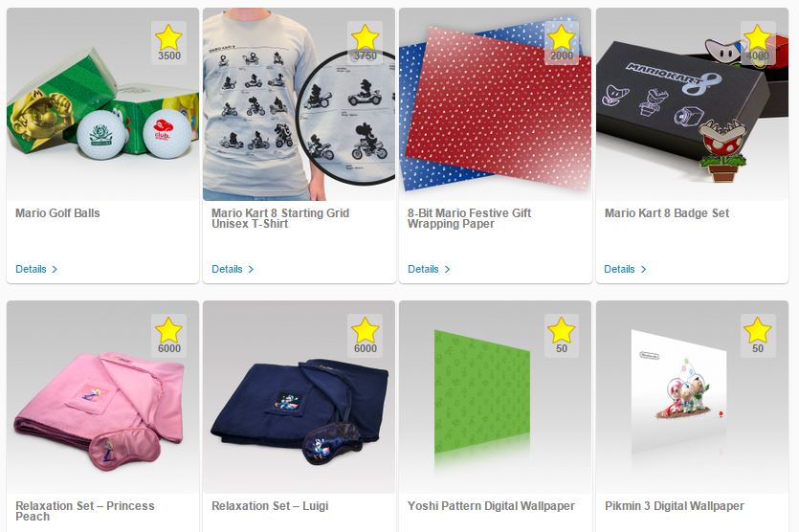Select the pink Princess Peach blanket image
This screenshot has height=532, width=799.
click(102, 397)
